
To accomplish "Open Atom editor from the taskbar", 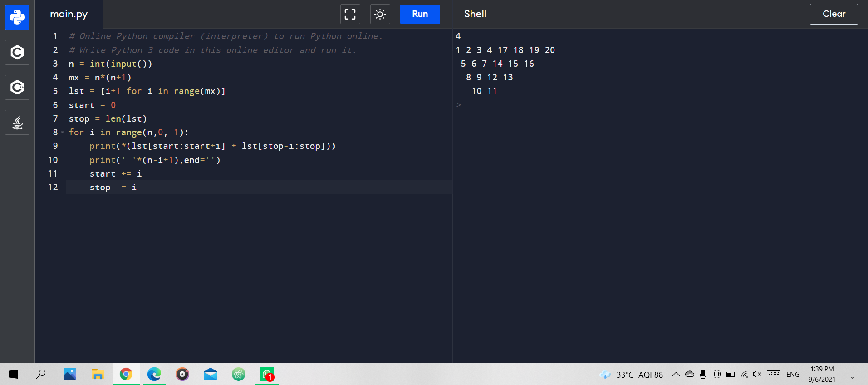I will click(239, 374).
